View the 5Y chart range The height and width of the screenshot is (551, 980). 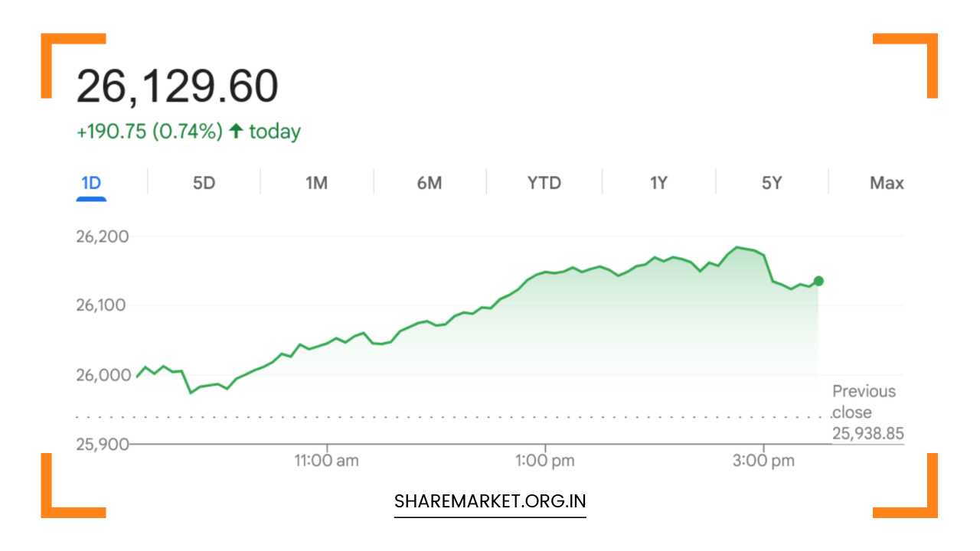point(772,183)
